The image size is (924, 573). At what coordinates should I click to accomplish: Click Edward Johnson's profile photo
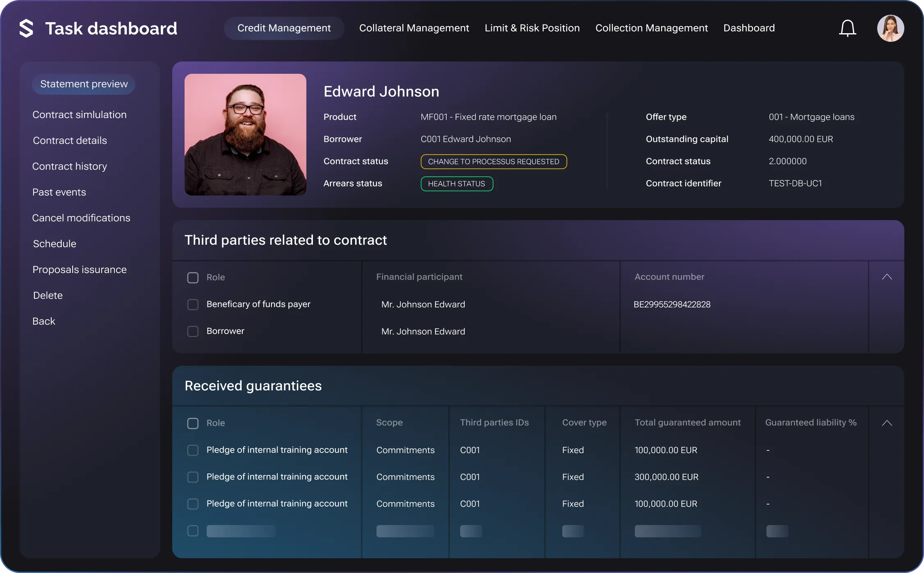245,134
